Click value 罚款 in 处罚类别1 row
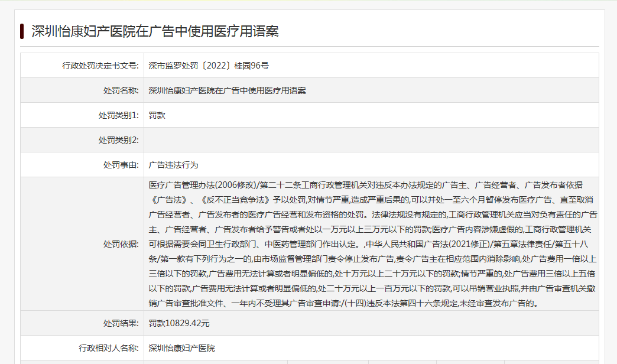Image resolution: width=617 pixels, height=364 pixels. click(x=157, y=115)
